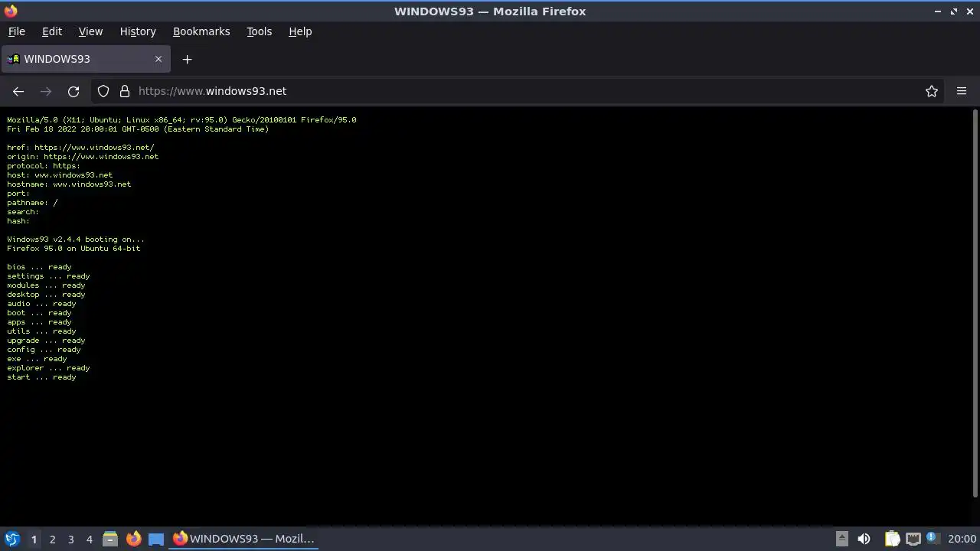This screenshot has width=980, height=551.
Task: Click the removable media tray icon
Action: 841,539
